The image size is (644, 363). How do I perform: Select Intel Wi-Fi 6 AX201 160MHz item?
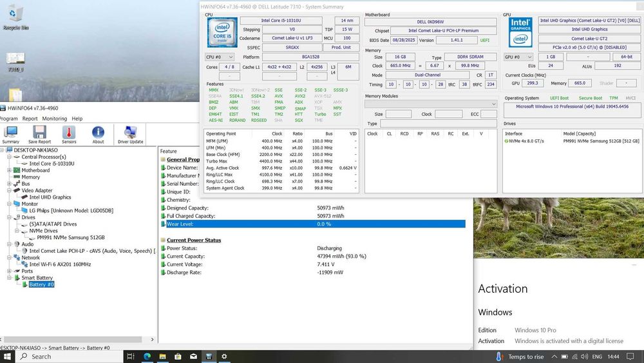click(60, 264)
